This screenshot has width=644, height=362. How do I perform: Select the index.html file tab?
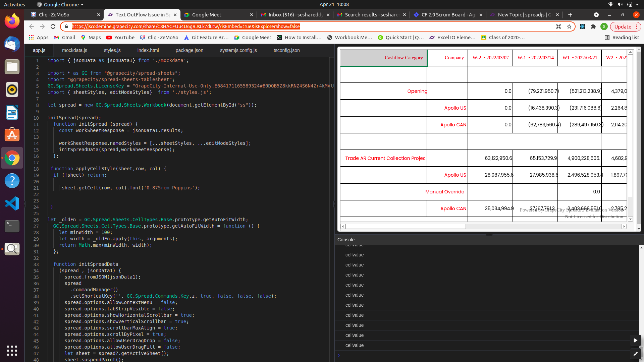tap(148, 50)
